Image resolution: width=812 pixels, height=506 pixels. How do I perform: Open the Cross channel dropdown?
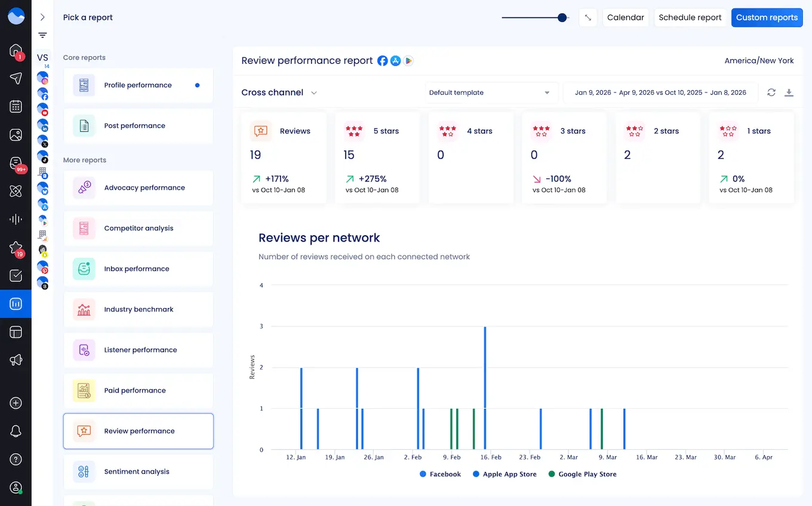click(x=279, y=92)
